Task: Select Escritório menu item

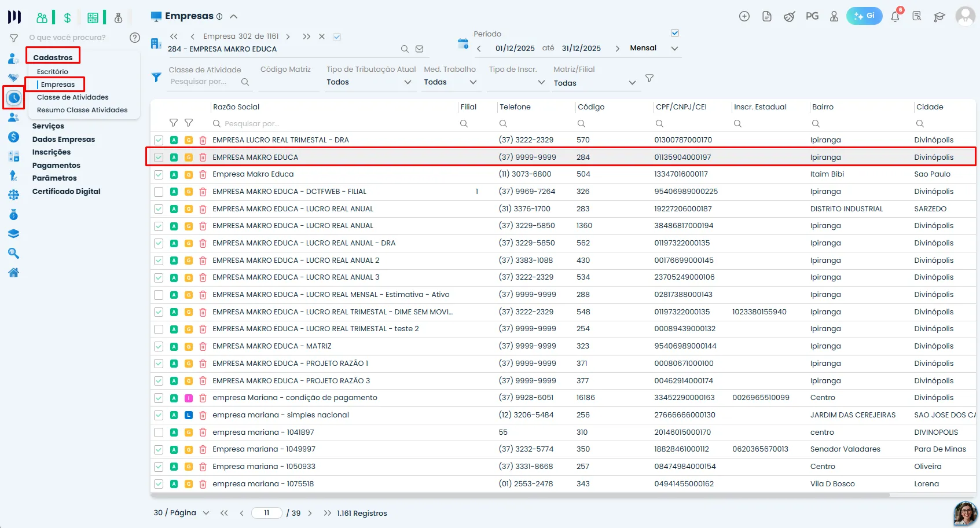Action: click(x=53, y=72)
